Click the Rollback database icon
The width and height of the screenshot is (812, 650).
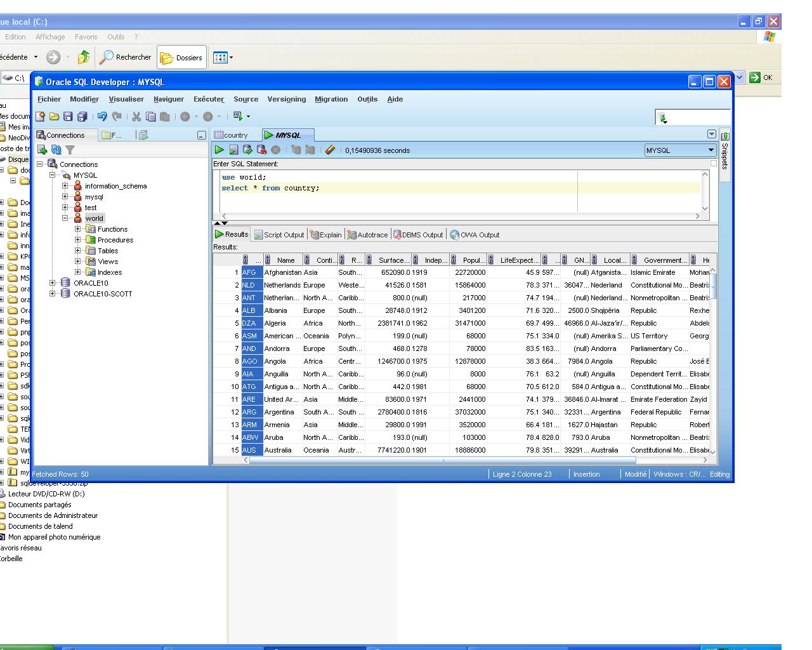click(261, 150)
